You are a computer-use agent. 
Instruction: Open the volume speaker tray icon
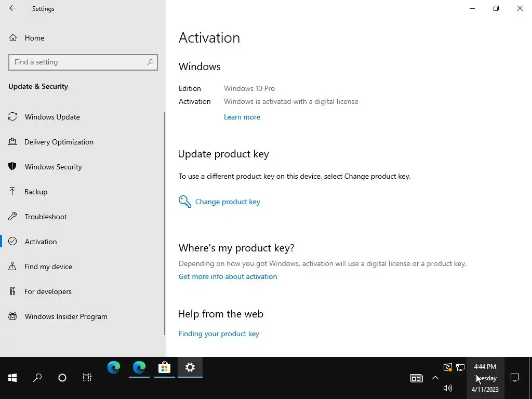[x=448, y=388]
